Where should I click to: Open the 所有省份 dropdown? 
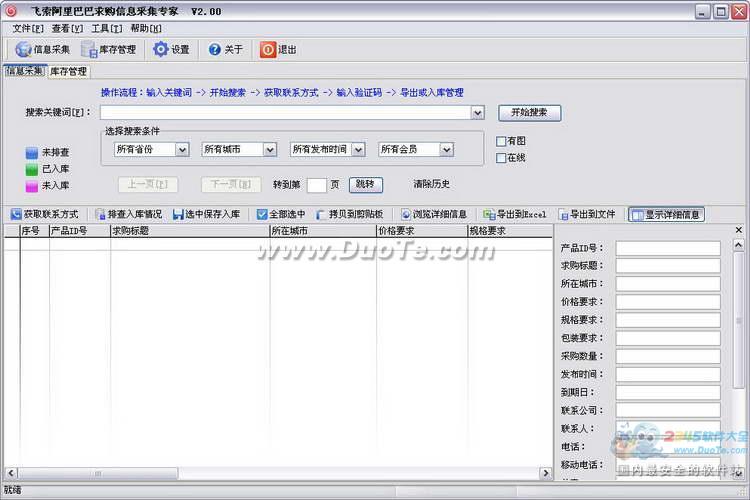coord(182,150)
